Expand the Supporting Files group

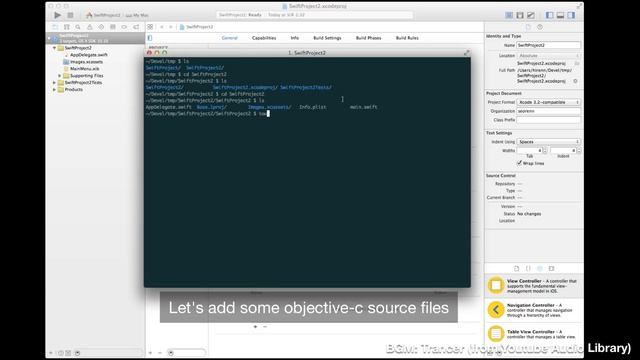[60, 76]
